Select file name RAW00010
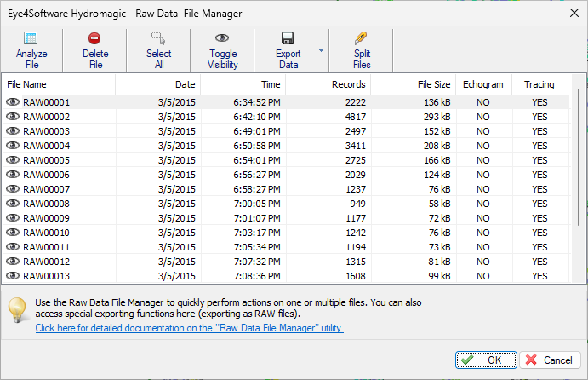 point(47,233)
